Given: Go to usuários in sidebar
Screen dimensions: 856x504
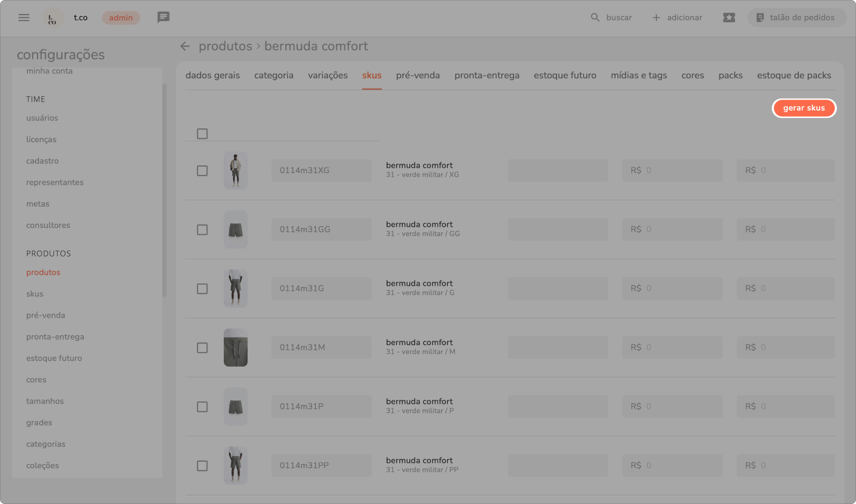Looking at the screenshot, I should point(42,118).
